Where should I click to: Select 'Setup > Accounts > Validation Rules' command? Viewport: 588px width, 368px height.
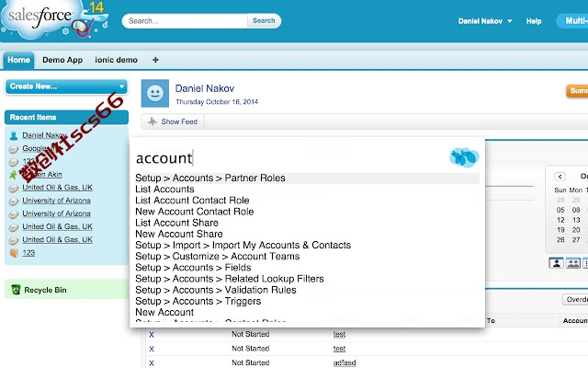tap(216, 290)
